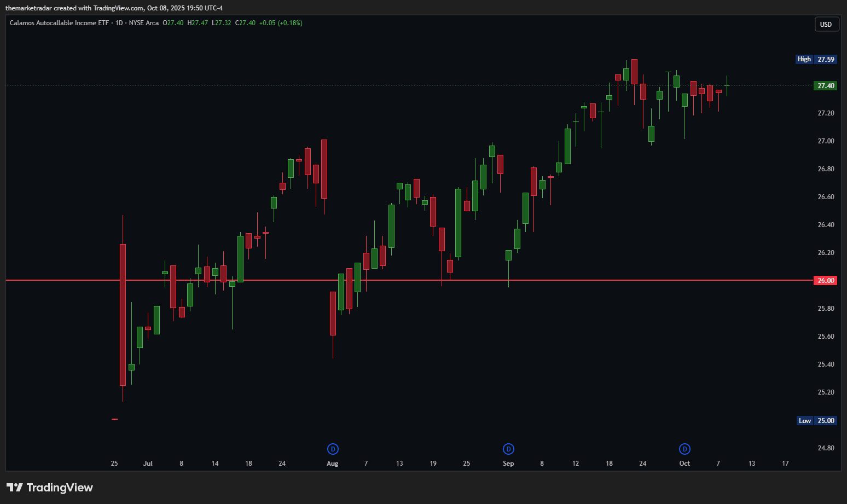847x504 pixels.
Task: Click the dividend D marker near Aug
Action: tap(333, 449)
